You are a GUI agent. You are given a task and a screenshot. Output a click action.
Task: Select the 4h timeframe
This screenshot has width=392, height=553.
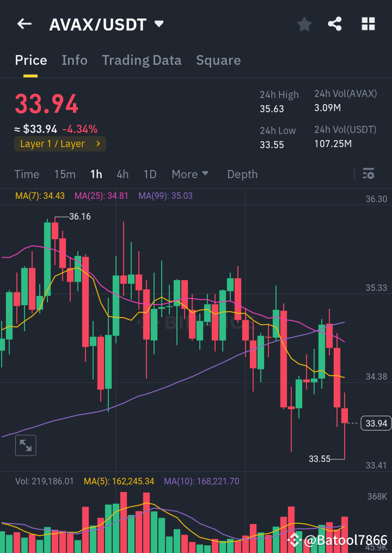[x=122, y=174]
